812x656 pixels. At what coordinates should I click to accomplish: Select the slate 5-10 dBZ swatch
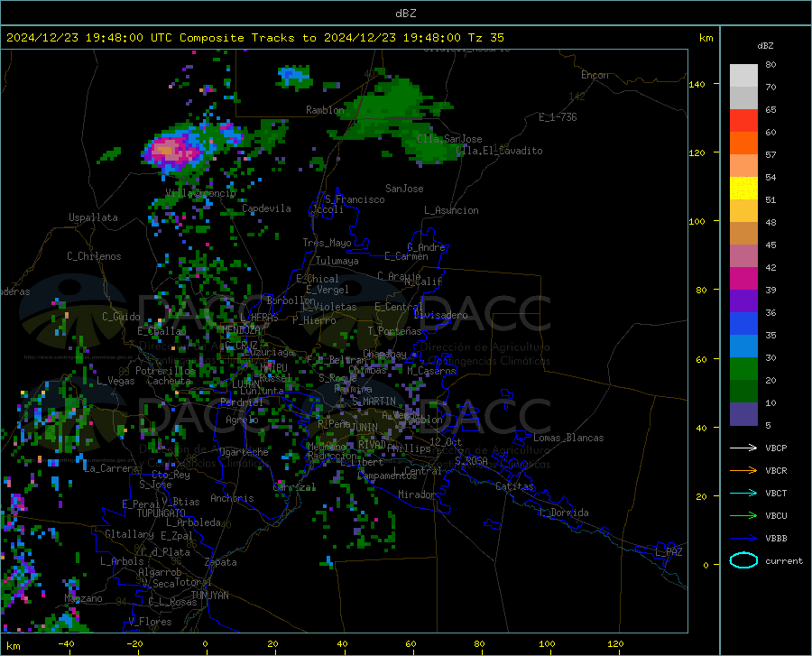click(743, 414)
